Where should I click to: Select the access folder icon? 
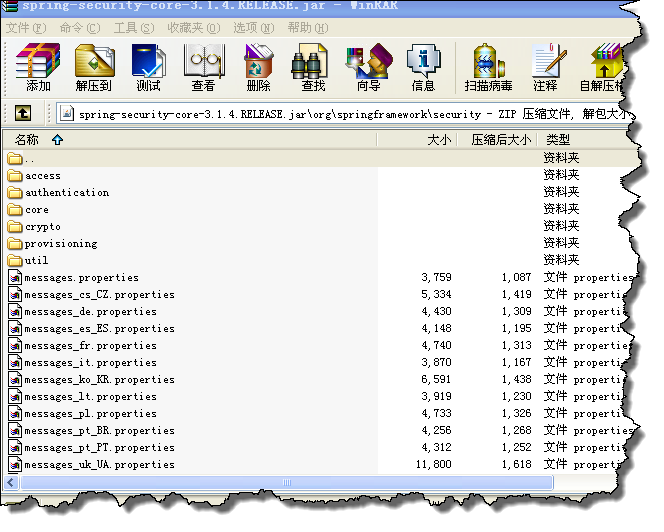(x=15, y=175)
